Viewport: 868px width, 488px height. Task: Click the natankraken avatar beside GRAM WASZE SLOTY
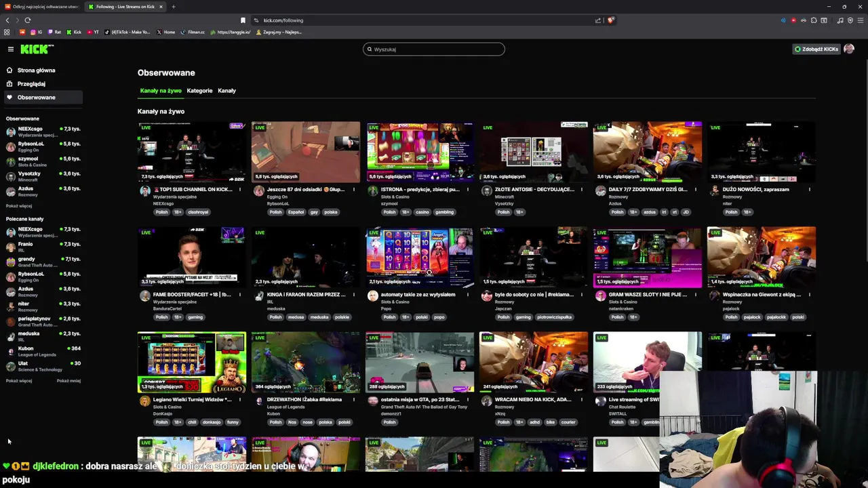point(601,296)
